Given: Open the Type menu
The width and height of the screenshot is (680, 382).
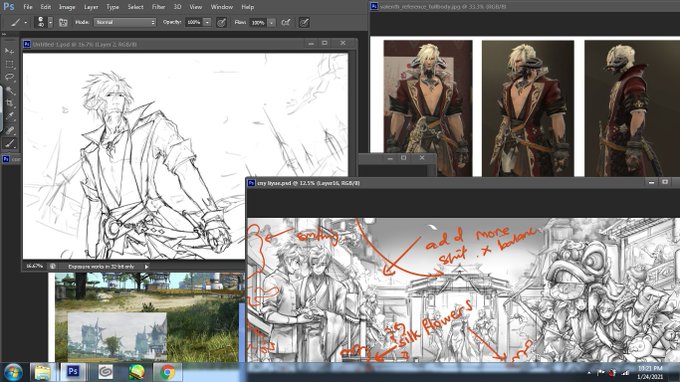Looking at the screenshot, I should (113, 7).
